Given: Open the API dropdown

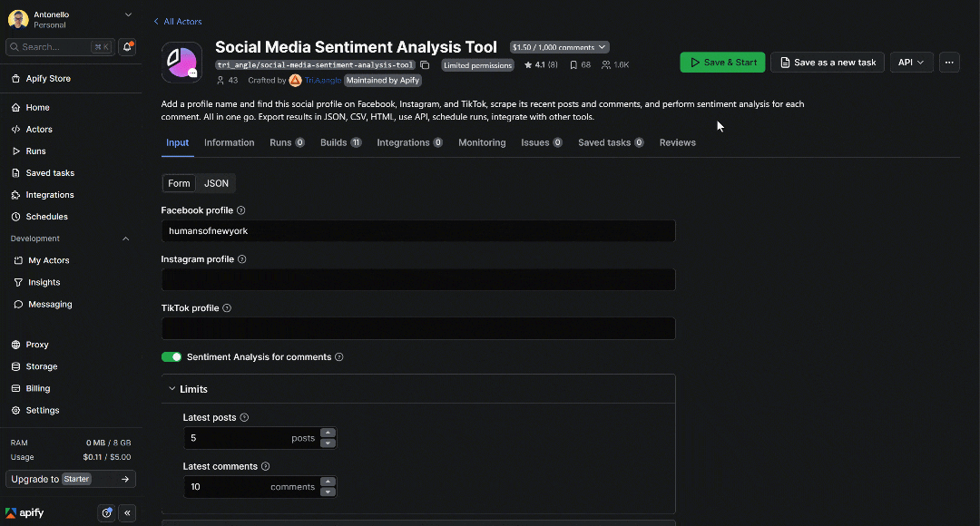Looking at the screenshot, I should (x=910, y=63).
